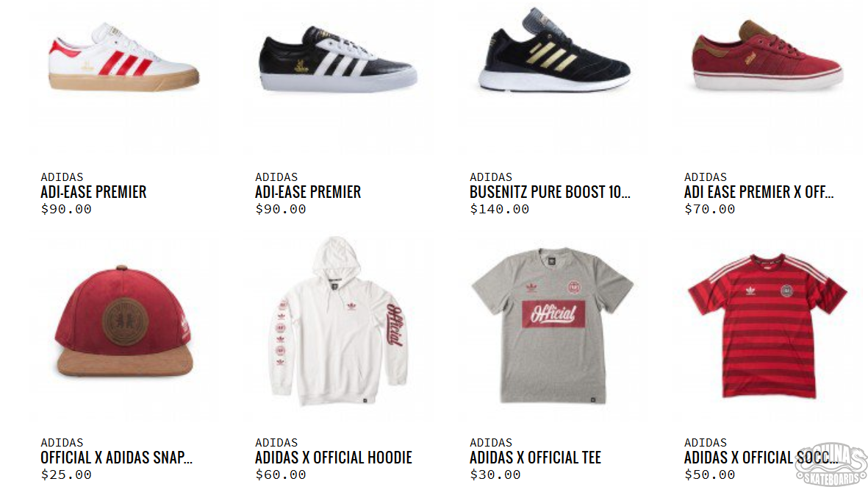Click the $25.00 price of the snapback
868x487 pixels.
click(66, 474)
